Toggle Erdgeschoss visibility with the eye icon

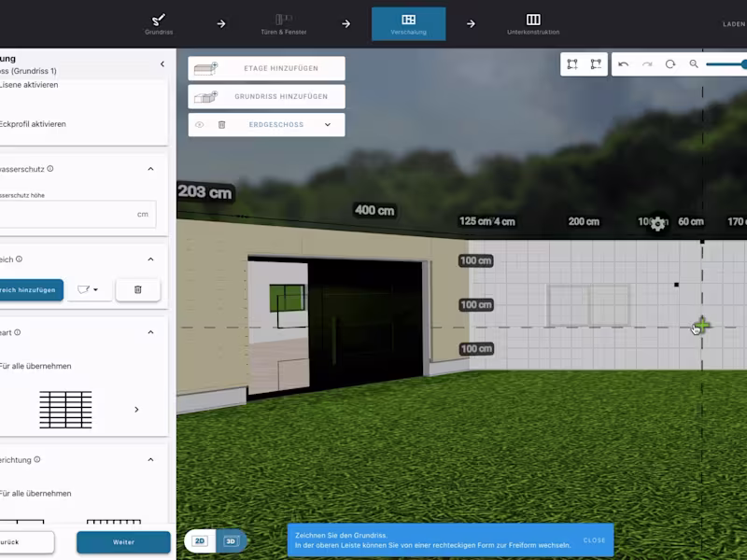(200, 124)
